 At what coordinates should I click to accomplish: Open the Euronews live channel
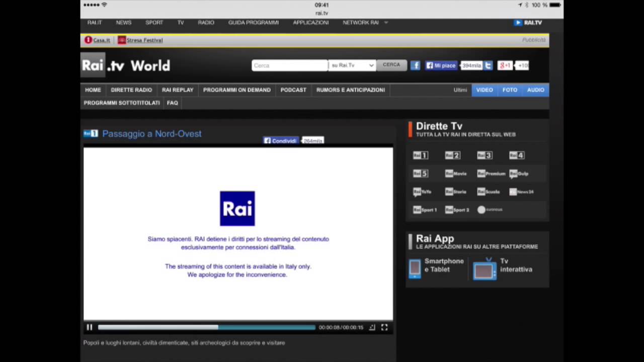[490, 210]
